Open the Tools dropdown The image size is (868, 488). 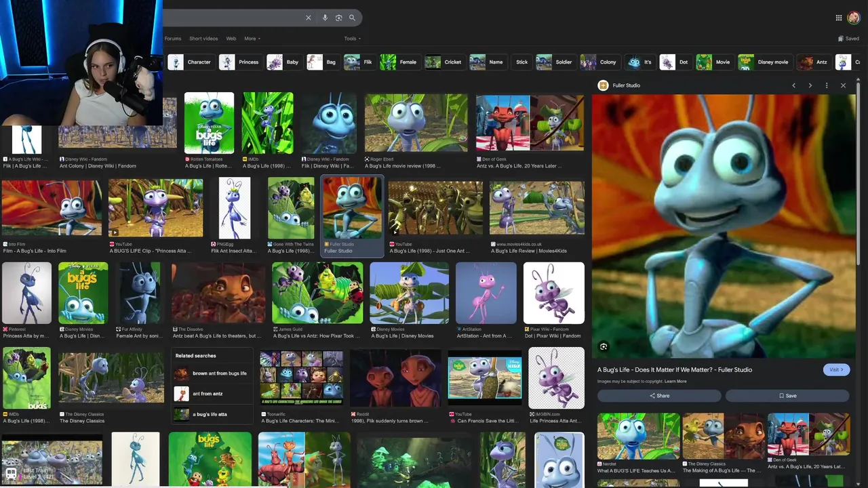(x=352, y=39)
